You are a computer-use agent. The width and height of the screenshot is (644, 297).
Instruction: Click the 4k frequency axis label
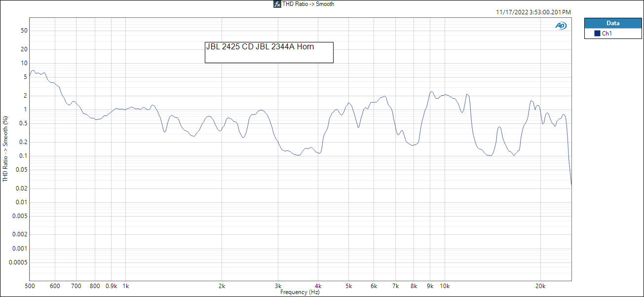click(x=318, y=286)
